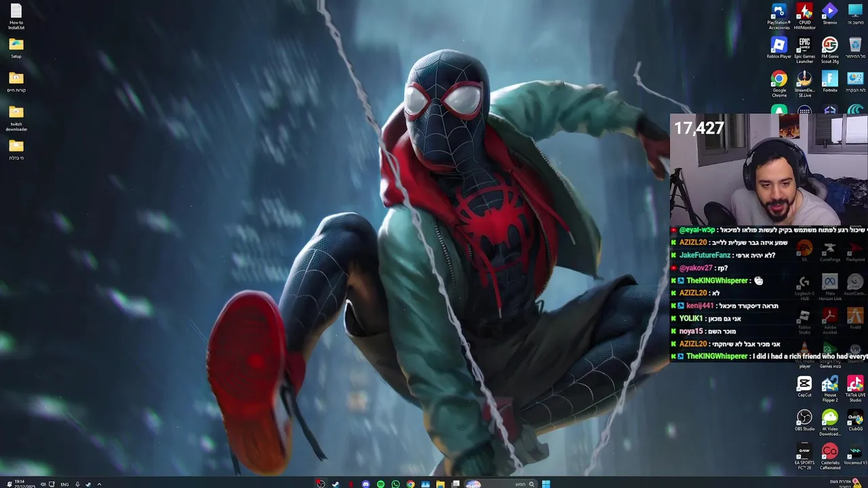The image size is (868, 488).
Task: Open the This PC monitor icon
Action: click(x=855, y=14)
